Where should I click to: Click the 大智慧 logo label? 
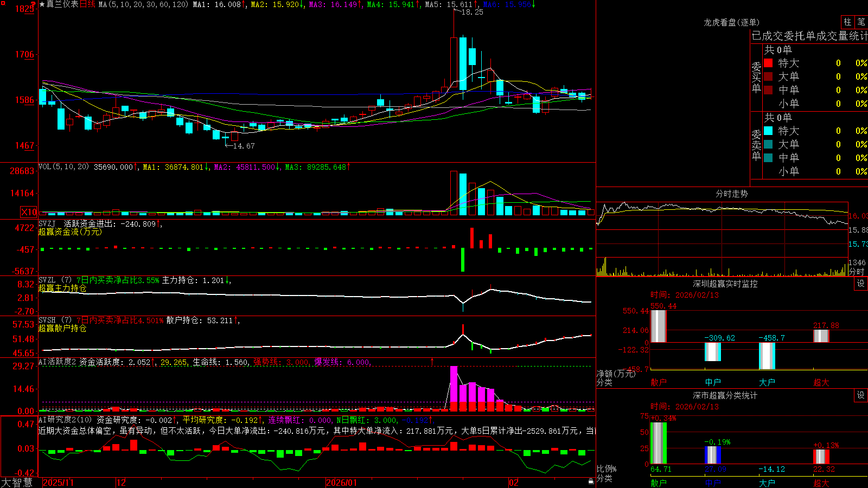tap(17, 483)
